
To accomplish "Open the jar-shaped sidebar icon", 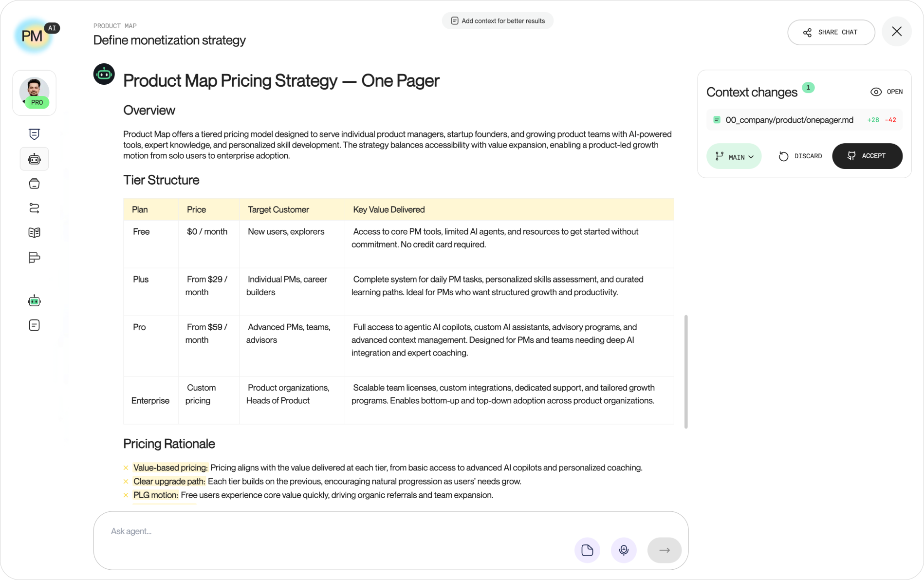I will (34, 184).
